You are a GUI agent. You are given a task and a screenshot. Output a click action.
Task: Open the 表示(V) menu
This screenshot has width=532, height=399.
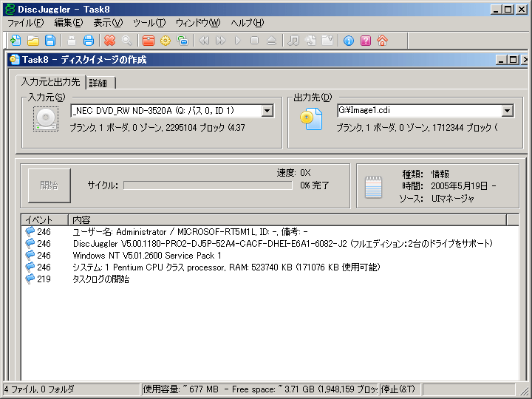tap(108, 23)
